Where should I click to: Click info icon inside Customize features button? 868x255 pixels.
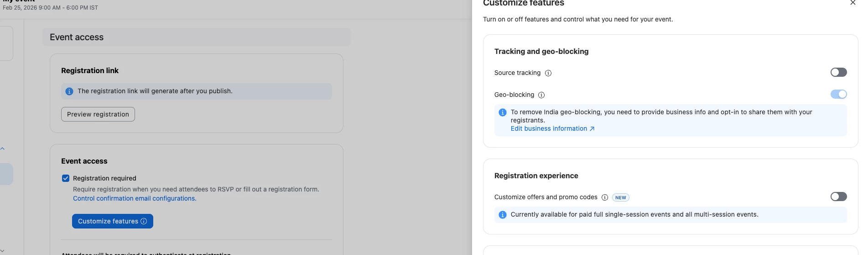click(144, 221)
